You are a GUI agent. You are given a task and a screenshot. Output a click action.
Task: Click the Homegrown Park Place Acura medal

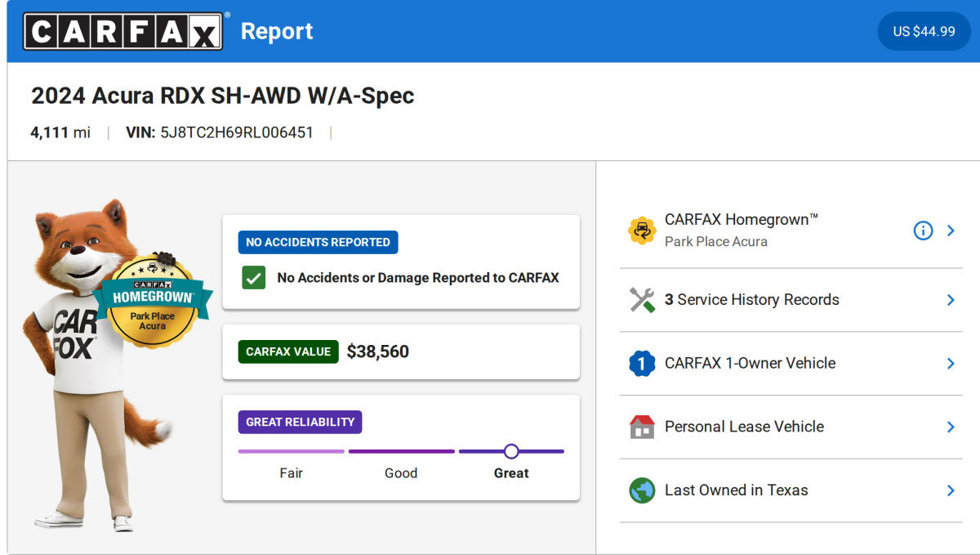[153, 301]
